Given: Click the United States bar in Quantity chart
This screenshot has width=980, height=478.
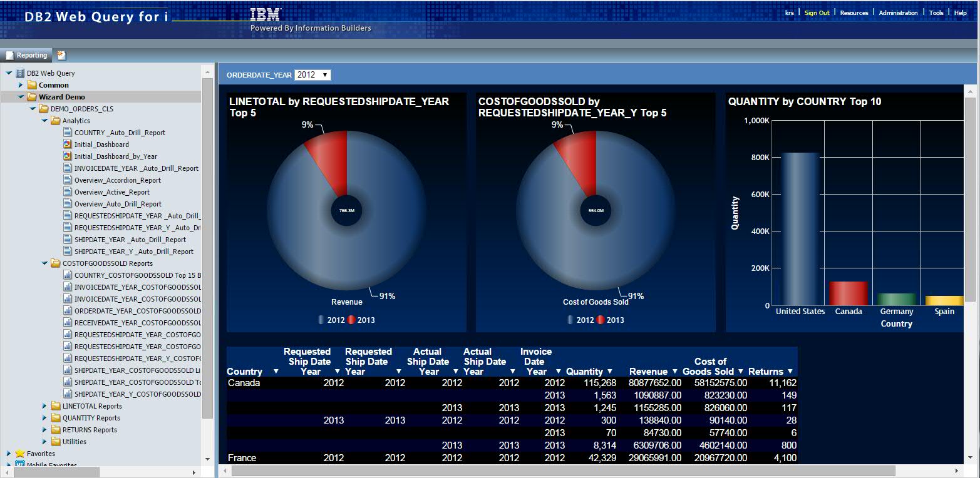Looking at the screenshot, I should (x=800, y=229).
